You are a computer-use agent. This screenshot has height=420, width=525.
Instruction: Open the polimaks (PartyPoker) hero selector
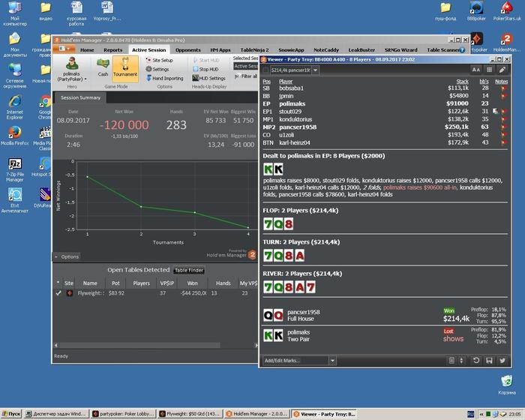(x=72, y=70)
